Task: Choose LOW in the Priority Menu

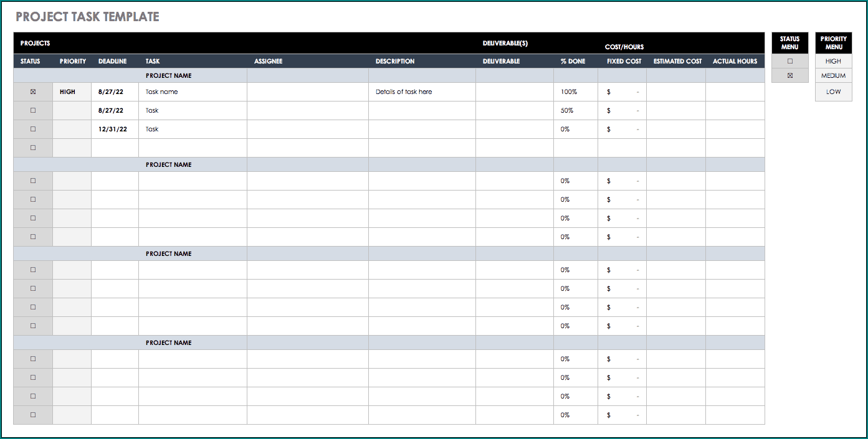Action: point(833,92)
